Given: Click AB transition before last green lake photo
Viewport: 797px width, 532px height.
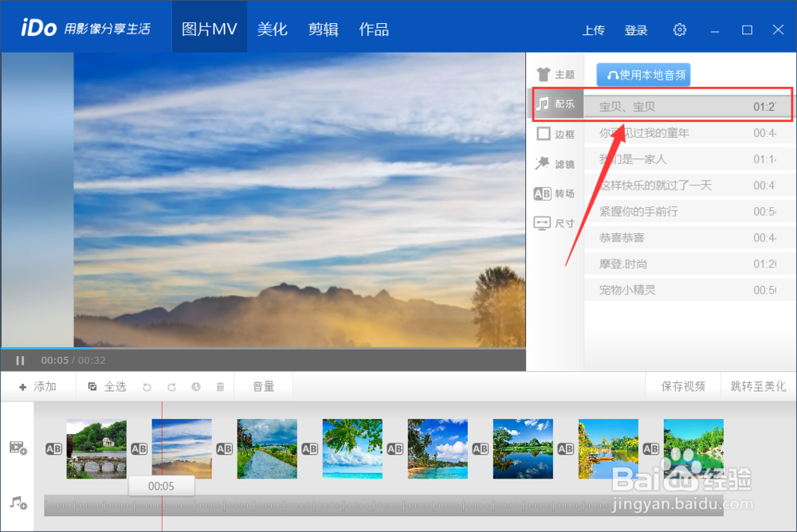Looking at the screenshot, I should [x=651, y=448].
